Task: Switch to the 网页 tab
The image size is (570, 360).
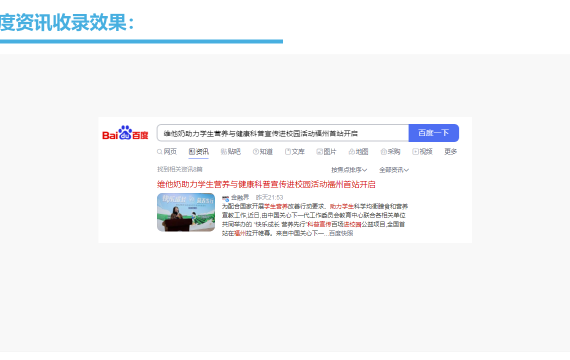Action: click(x=167, y=152)
